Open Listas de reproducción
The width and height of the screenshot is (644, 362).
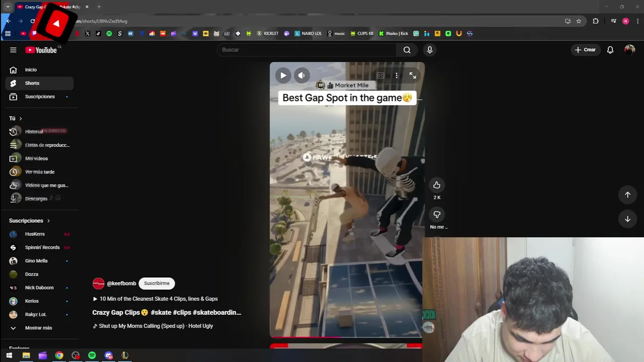pos(39,145)
